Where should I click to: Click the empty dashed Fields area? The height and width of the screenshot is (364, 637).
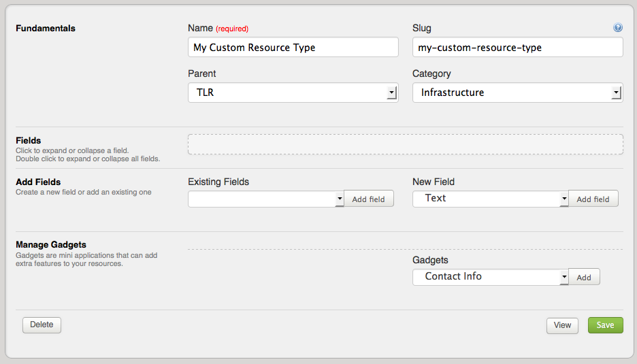point(406,144)
